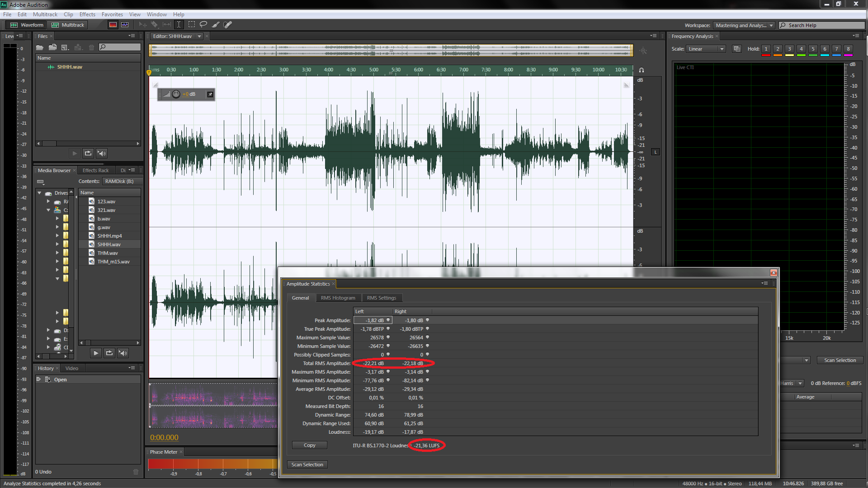Open the Favorites menu
868x488 pixels.
pyautogui.click(x=112, y=14)
